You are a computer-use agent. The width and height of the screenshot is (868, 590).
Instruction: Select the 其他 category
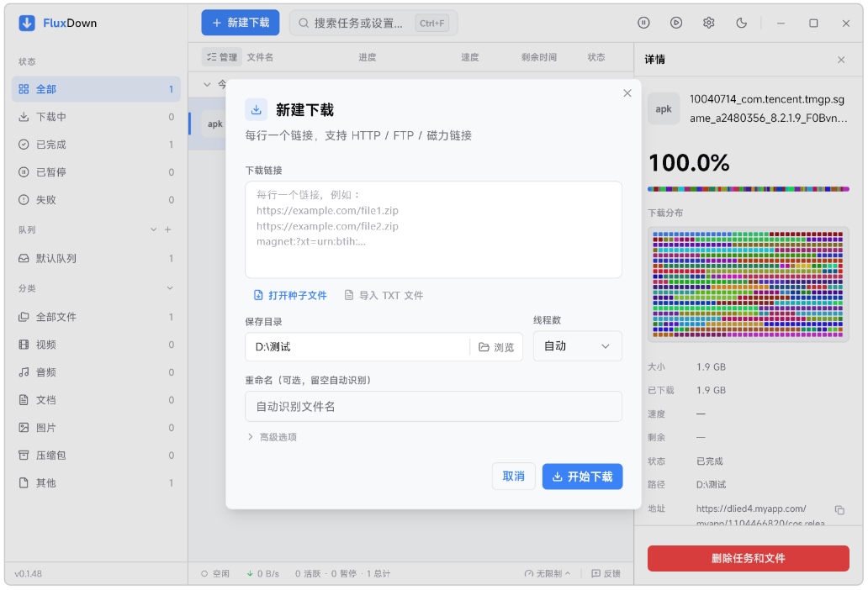click(x=97, y=482)
